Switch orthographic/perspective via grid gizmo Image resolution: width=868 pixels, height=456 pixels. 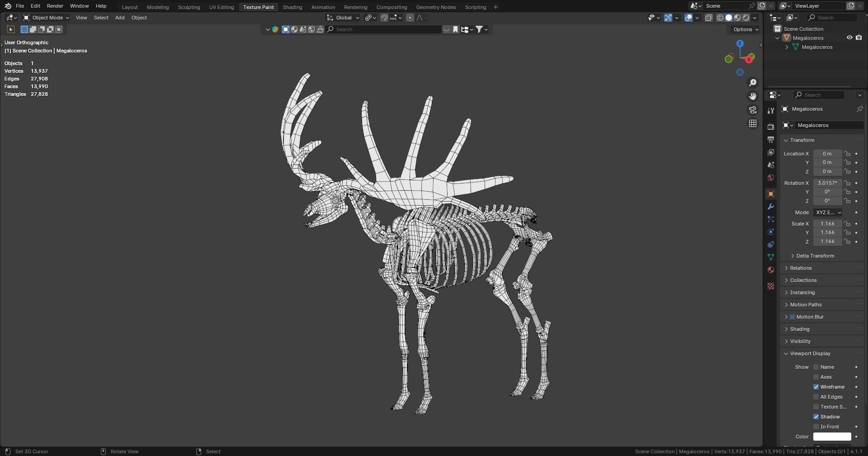click(x=753, y=123)
